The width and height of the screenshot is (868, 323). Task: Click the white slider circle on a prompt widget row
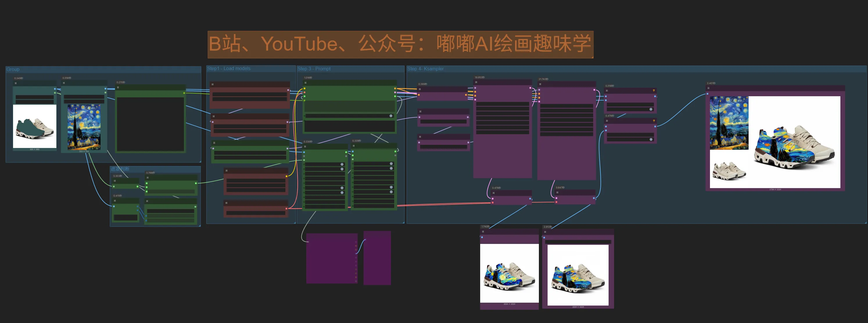391,116
